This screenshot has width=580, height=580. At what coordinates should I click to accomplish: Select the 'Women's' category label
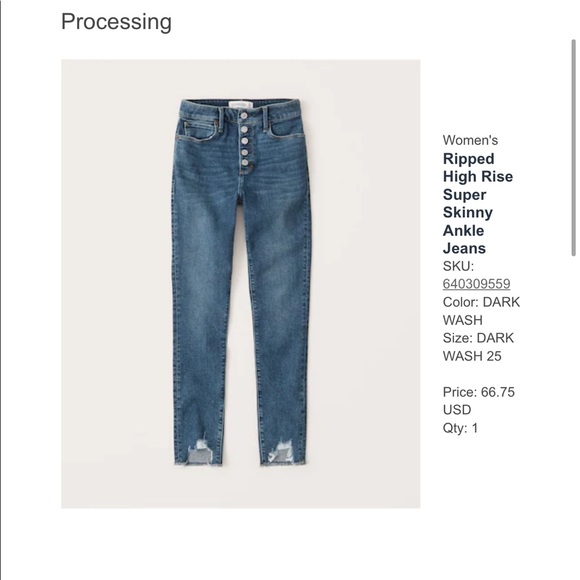point(470,140)
